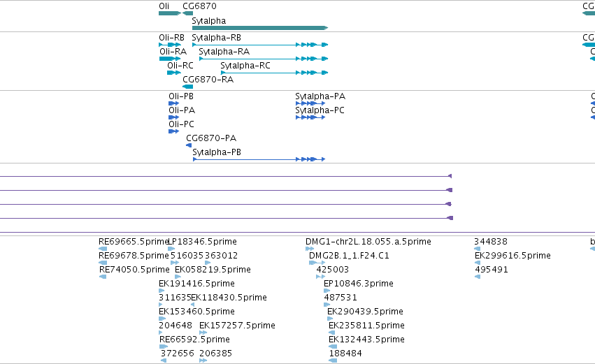The height and width of the screenshot is (364, 595).
Task: Click the Oli-RA transcript label
Action: coord(173,52)
